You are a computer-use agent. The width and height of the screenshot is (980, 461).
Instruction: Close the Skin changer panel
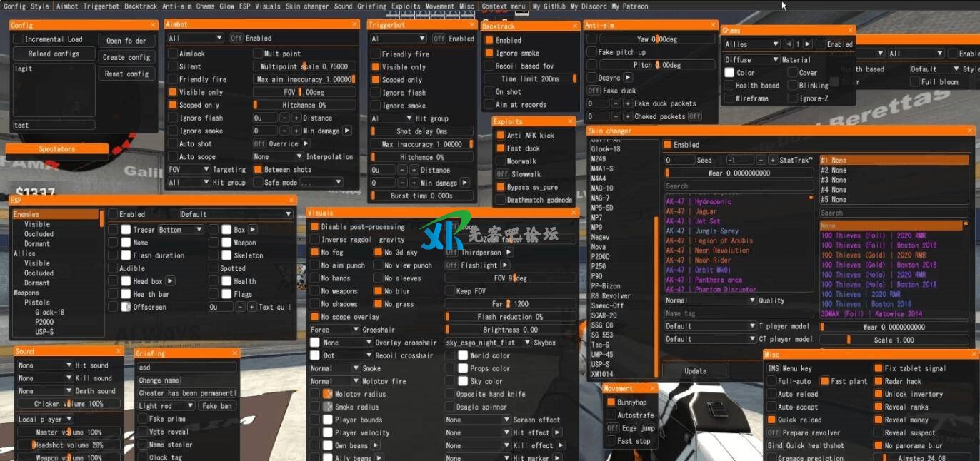point(970,131)
